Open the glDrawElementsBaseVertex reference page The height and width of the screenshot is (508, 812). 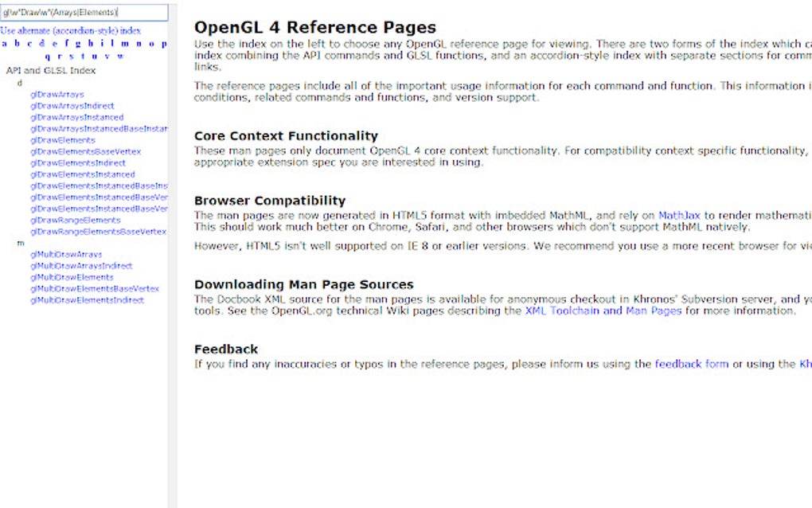tap(85, 151)
